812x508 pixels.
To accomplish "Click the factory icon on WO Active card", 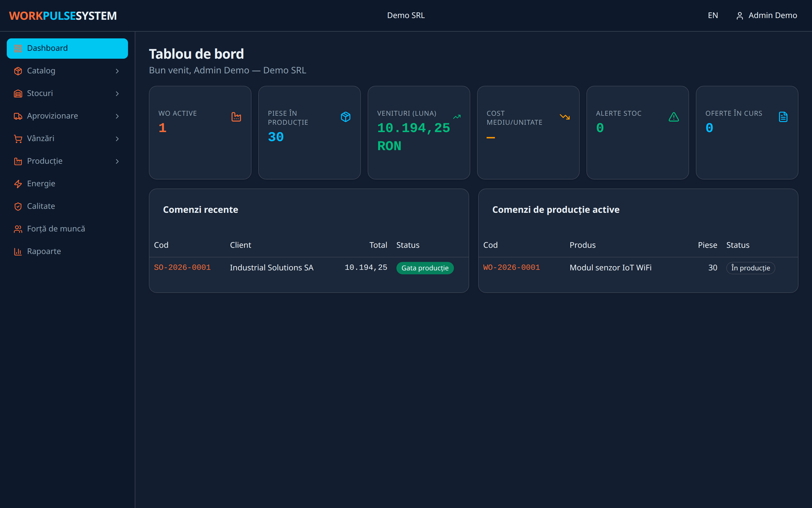I will 236,117.
